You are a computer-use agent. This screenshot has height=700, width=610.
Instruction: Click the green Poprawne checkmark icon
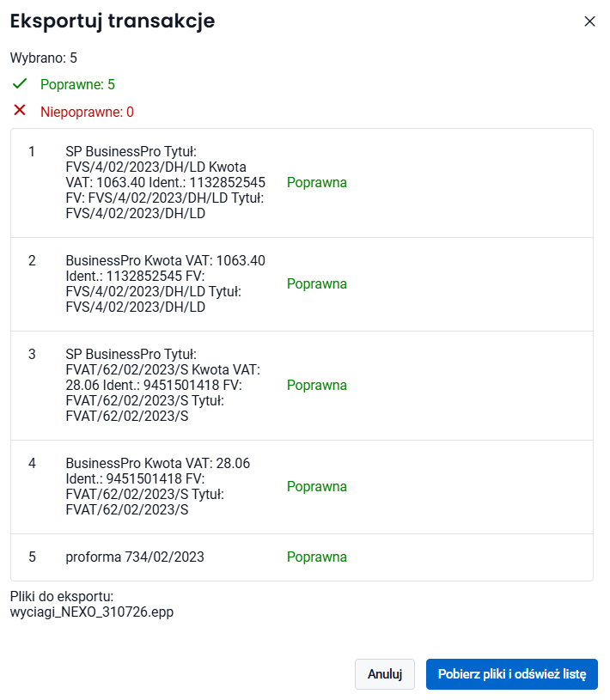coord(20,83)
